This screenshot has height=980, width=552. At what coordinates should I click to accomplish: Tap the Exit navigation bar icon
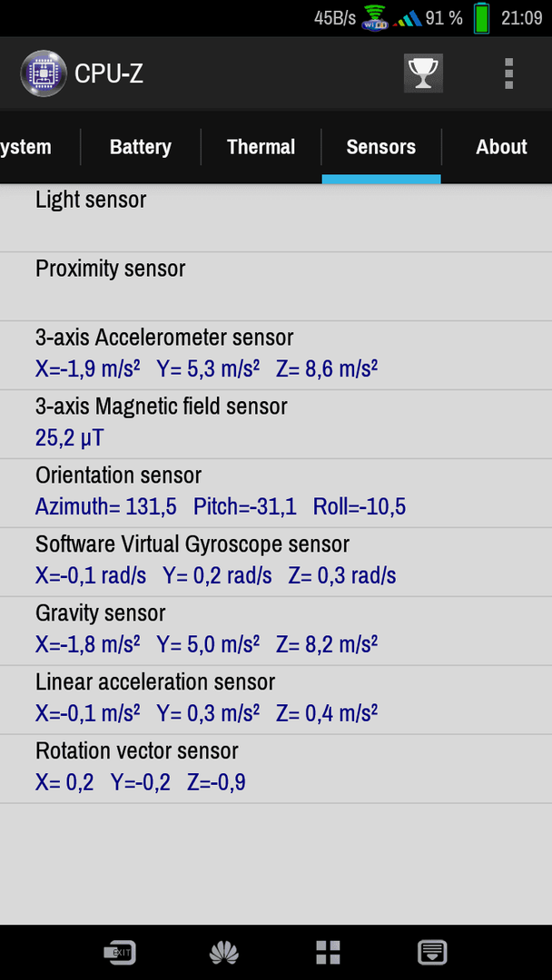pos(120,953)
